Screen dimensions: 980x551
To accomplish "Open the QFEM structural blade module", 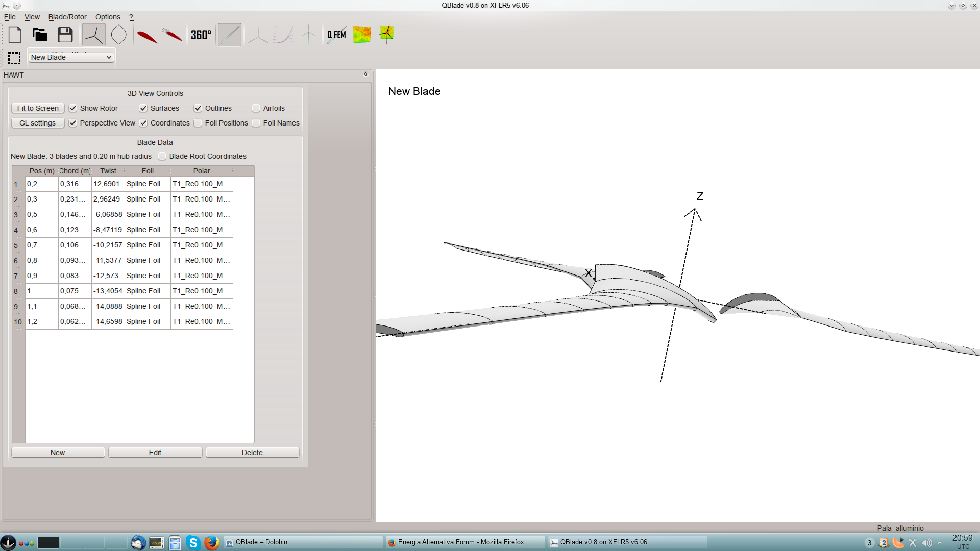I will pos(336,35).
